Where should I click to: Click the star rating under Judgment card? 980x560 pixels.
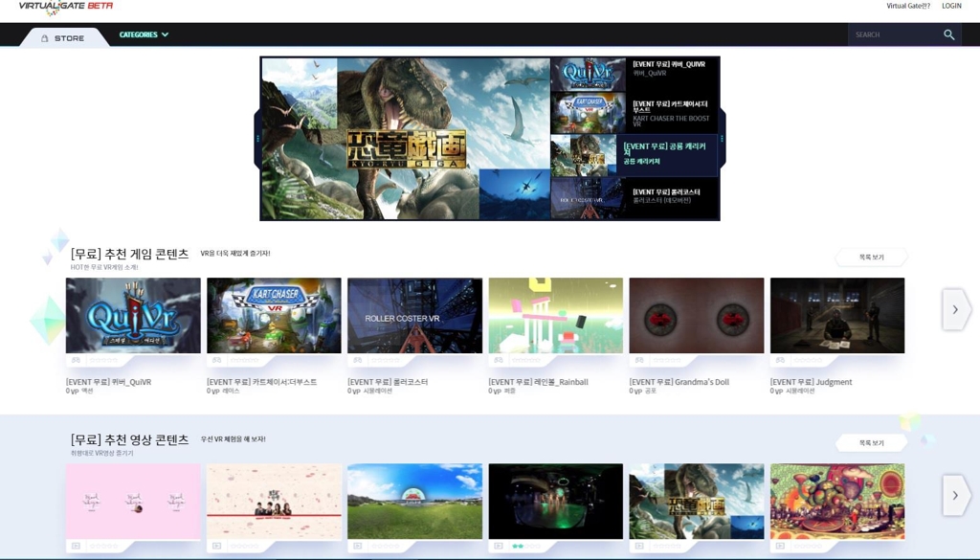[808, 361]
